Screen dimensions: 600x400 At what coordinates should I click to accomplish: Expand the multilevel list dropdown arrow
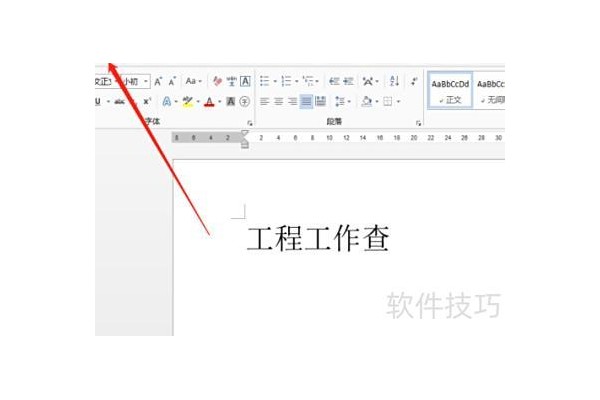point(317,81)
